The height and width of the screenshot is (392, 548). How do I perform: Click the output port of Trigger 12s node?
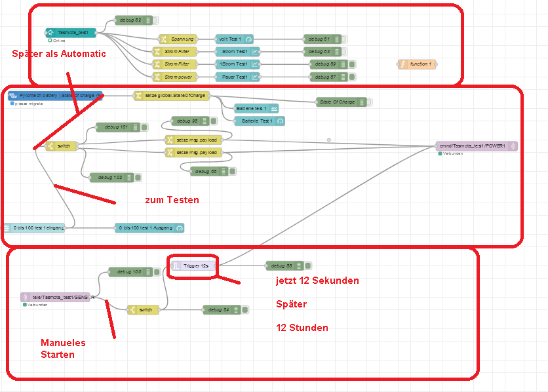tap(216, 266)
